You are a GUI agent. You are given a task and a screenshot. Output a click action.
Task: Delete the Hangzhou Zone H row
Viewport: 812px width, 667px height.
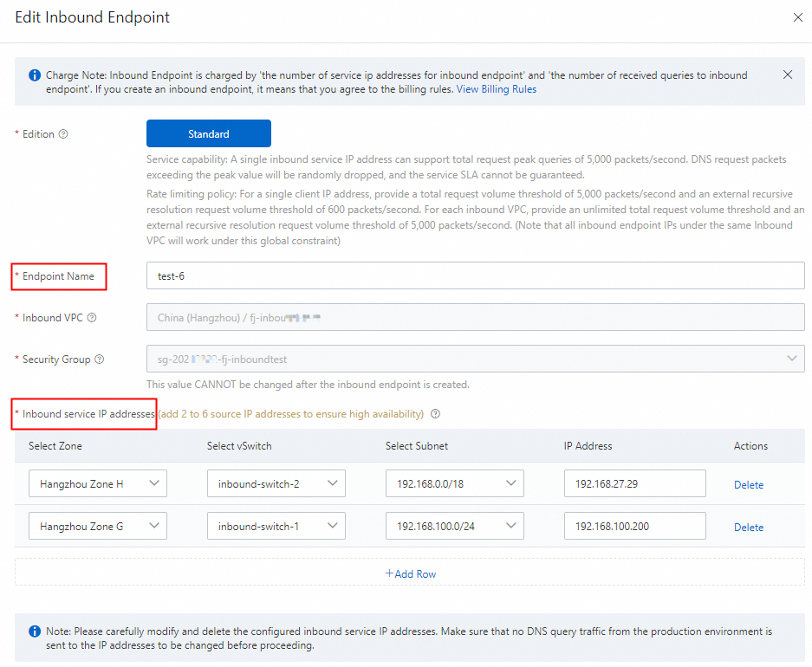pos(748,485)
